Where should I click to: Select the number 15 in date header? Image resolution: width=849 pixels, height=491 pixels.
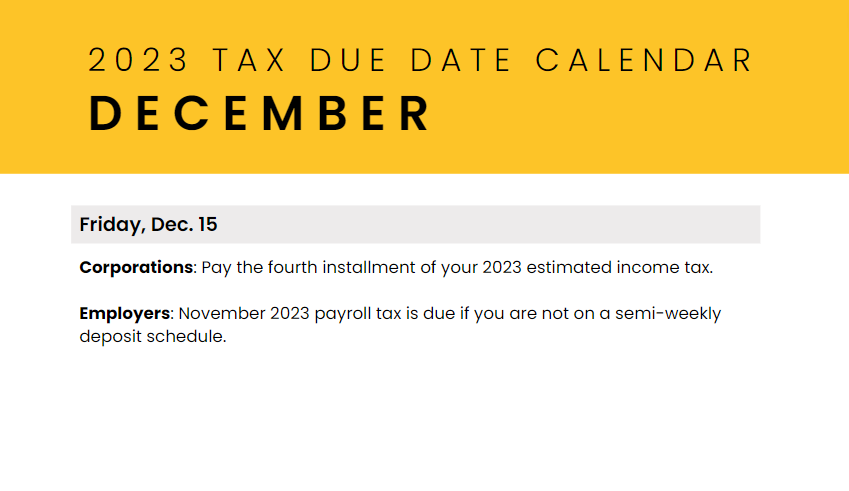click(x=208, y=224)
